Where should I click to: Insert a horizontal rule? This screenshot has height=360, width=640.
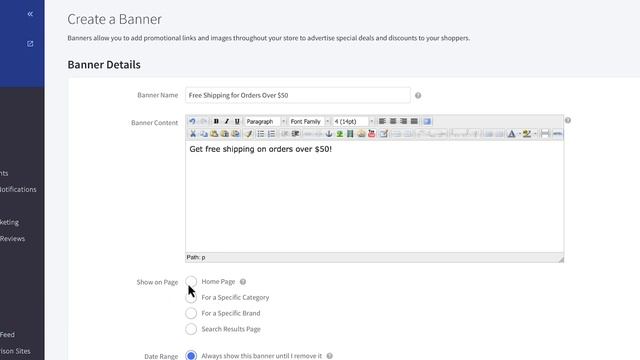[x=558, y=133]
